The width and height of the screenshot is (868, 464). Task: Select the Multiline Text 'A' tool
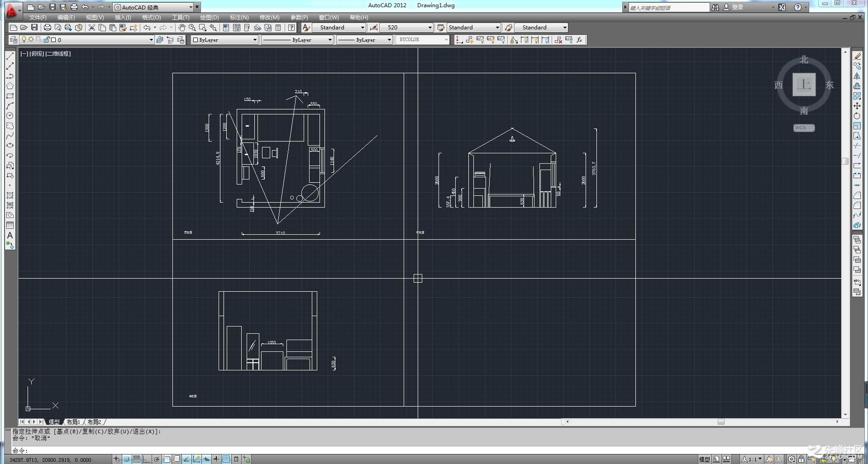(x=10, y=235)
